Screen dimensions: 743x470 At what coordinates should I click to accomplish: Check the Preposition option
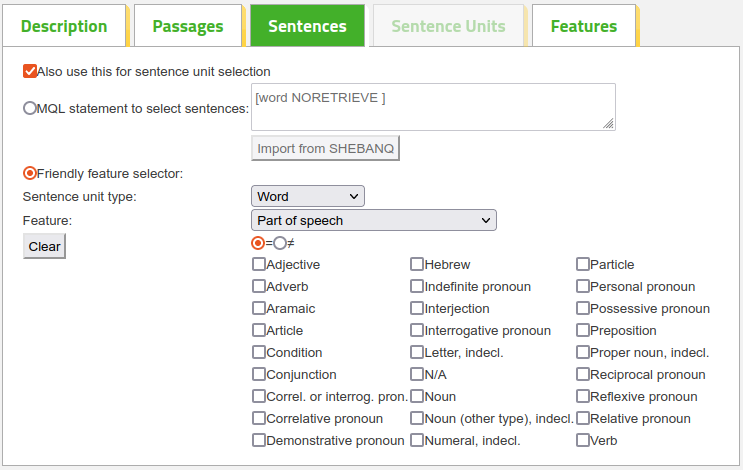[583, 330]
